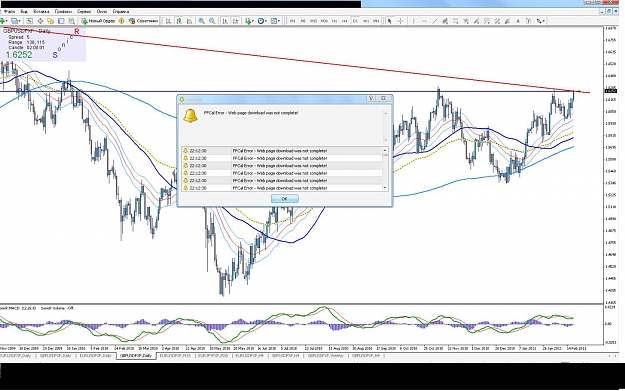
Task: Click the Periods clock icon
Action: 261,21
